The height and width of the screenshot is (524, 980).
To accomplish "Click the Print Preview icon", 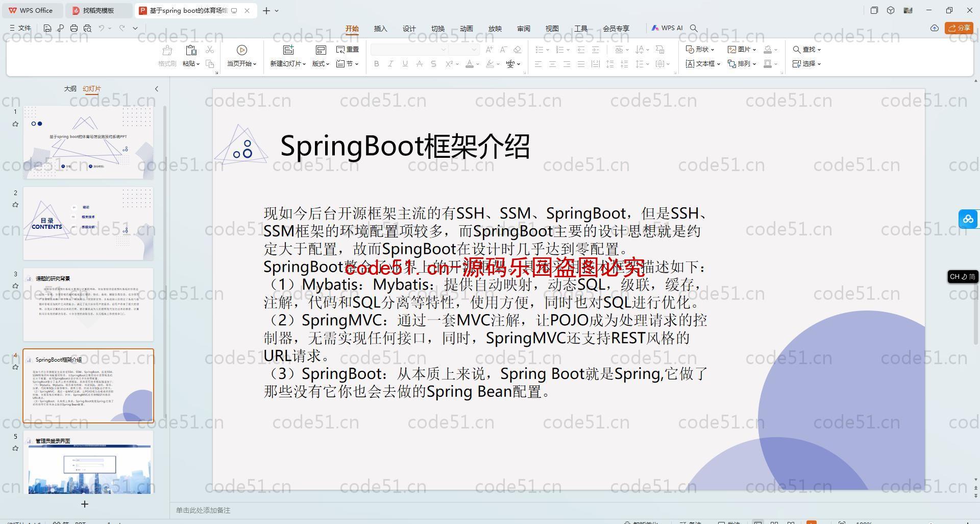I will click(x=87, y=28).
